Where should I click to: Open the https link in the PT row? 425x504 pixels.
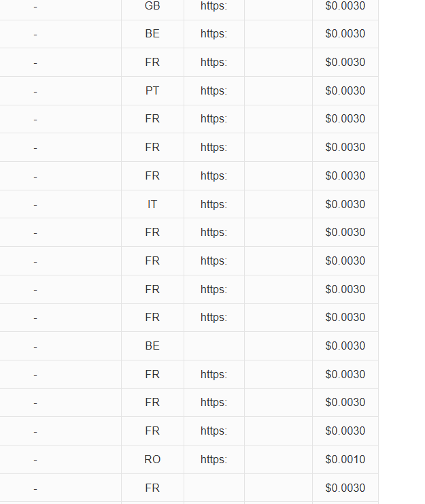[214, 90]
